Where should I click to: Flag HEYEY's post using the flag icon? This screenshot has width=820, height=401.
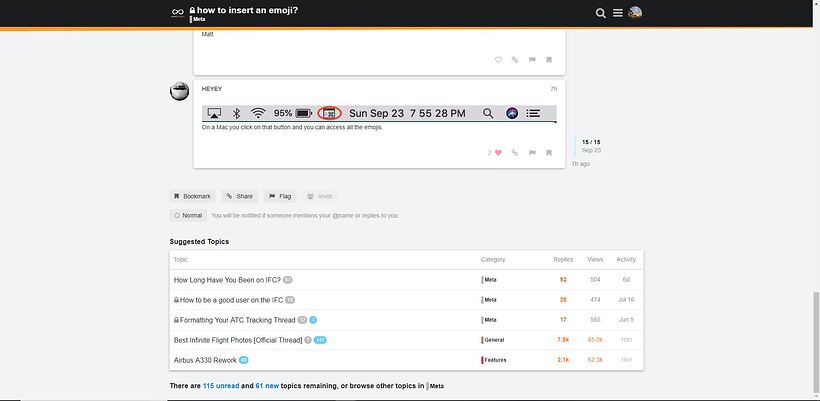point(532,153)
